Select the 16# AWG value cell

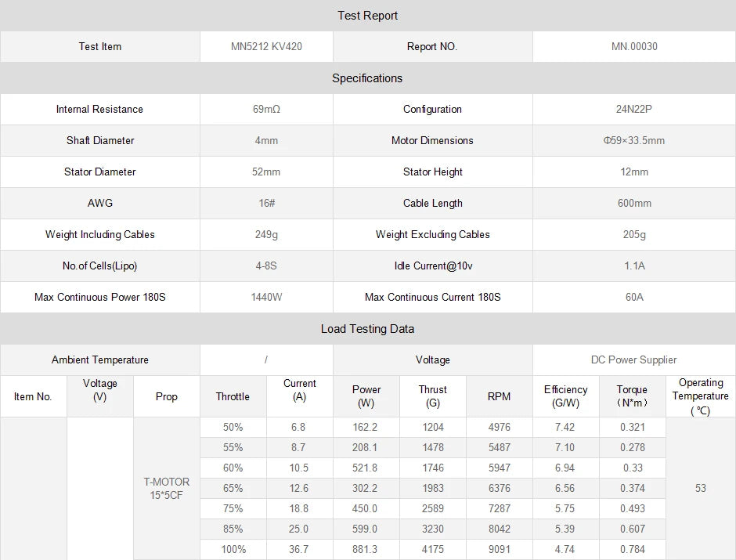click(x=266, y=203)
